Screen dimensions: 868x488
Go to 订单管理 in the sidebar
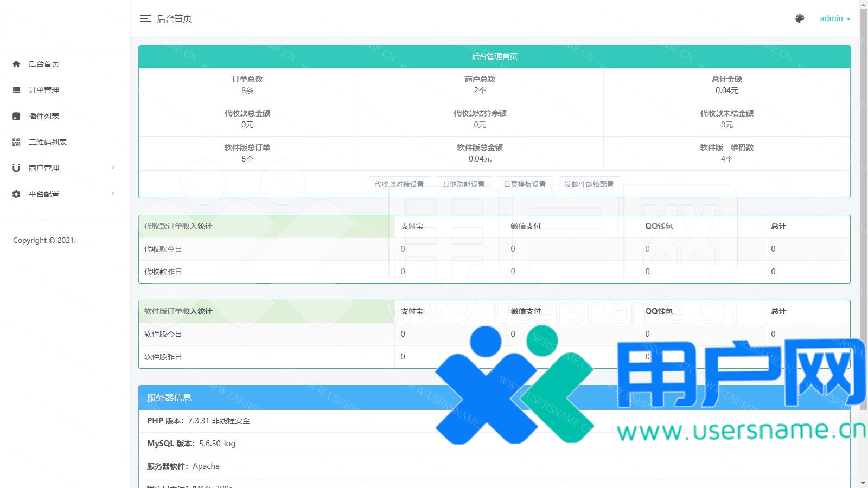44,90
